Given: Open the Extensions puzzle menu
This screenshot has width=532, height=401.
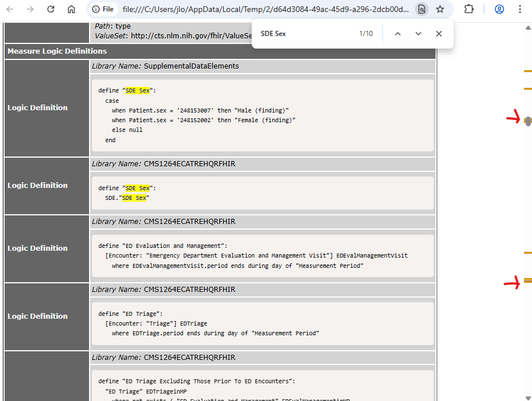Looking at the screenshot, I should pos(469,9).
